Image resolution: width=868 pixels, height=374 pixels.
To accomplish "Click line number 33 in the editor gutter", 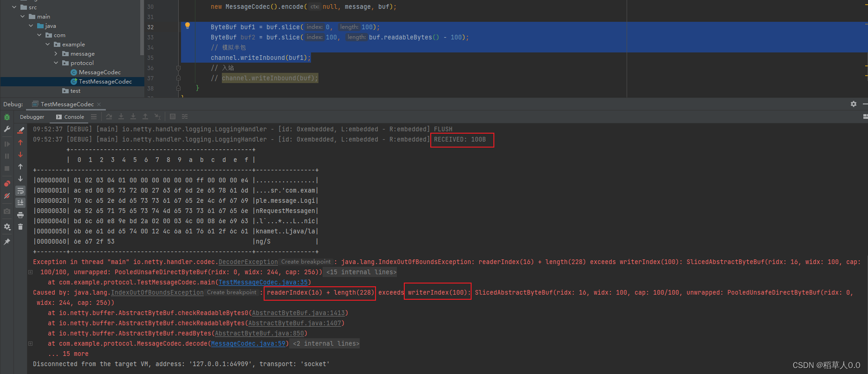I will [x=150, y=38].
